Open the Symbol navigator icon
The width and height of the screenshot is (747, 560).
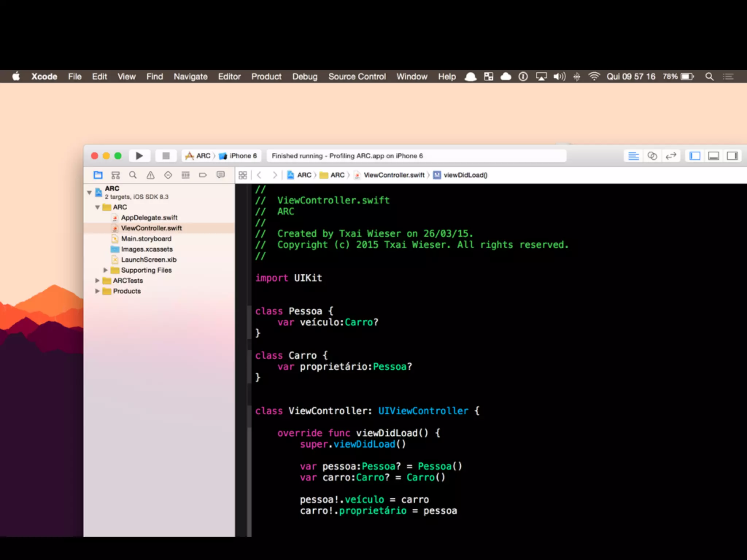point(115,175)
